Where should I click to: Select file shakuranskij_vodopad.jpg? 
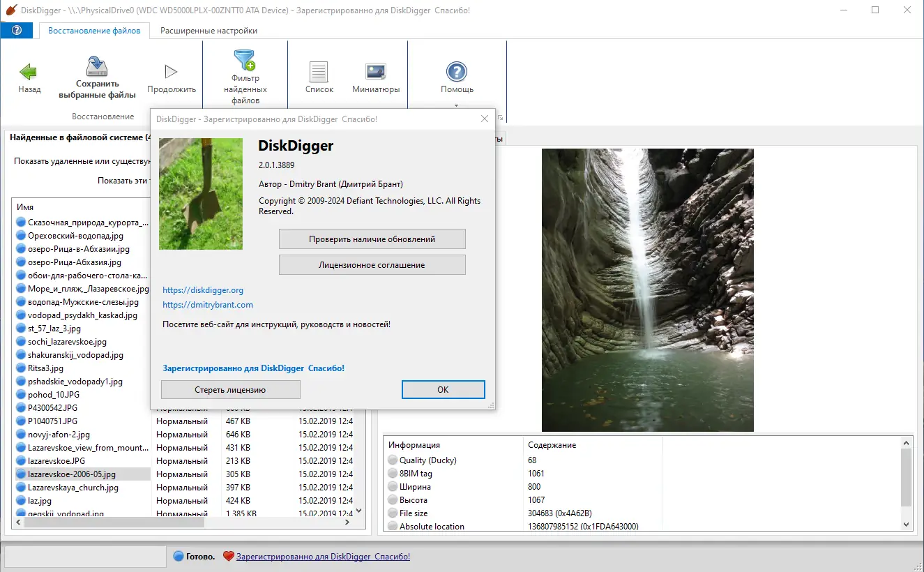click(x=76, y=355)
